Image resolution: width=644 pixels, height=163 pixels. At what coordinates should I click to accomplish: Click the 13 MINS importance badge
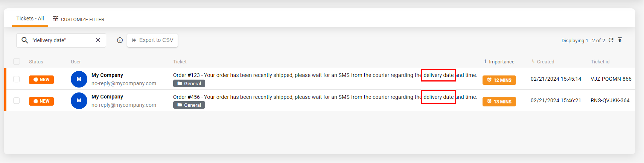(499, 101)
